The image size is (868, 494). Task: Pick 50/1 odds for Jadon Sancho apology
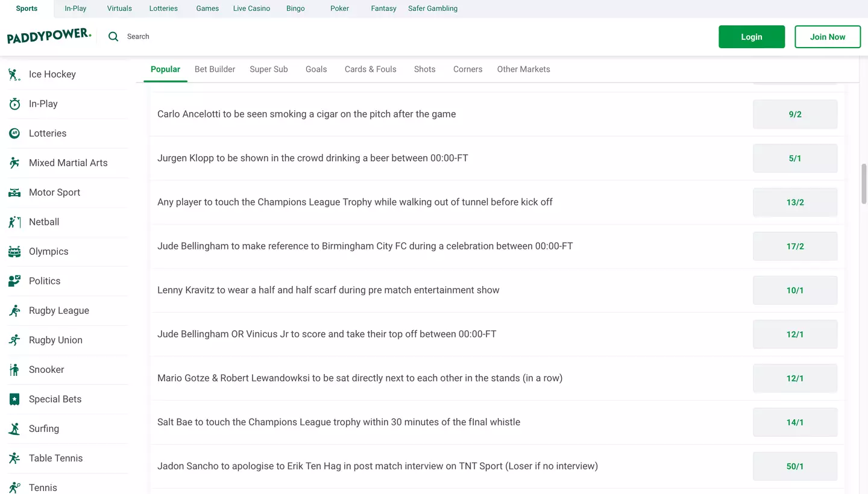point(794,466)
